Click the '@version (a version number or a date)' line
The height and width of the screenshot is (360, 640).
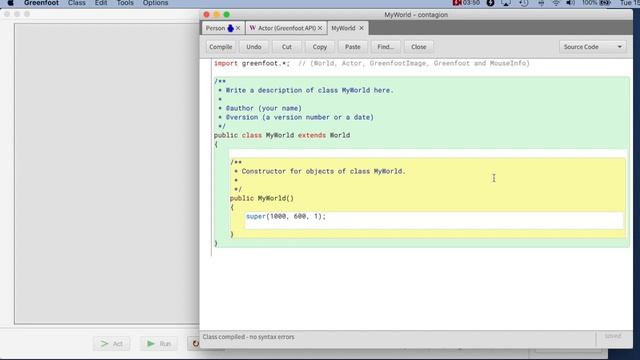(299, 118)
